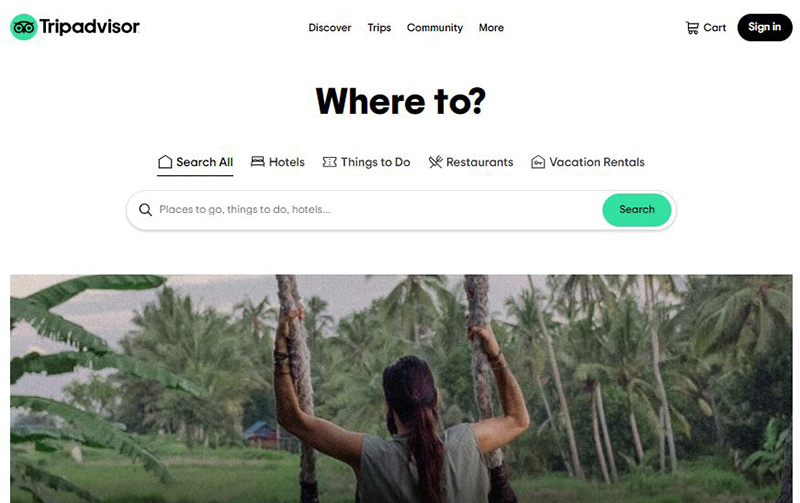Screen dimensions: 800x503
Task: Click the Search All house icon
Action: click(x=165, y=162)
